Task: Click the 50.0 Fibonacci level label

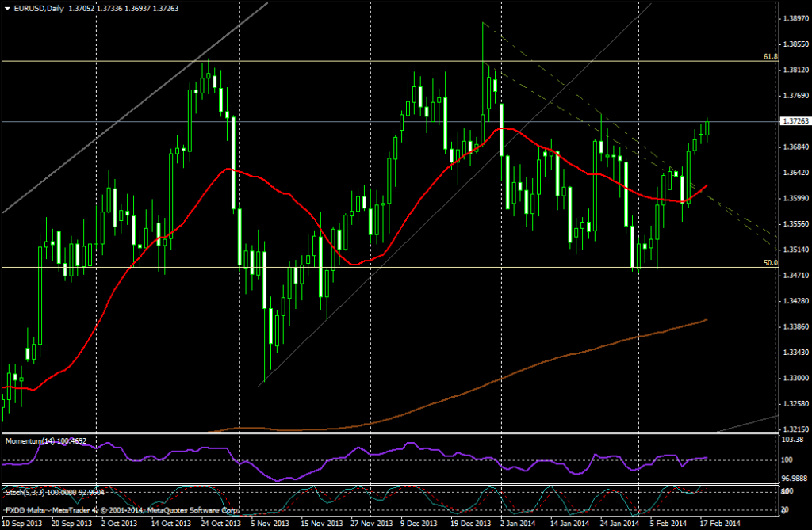Action: tap(768, 262)
